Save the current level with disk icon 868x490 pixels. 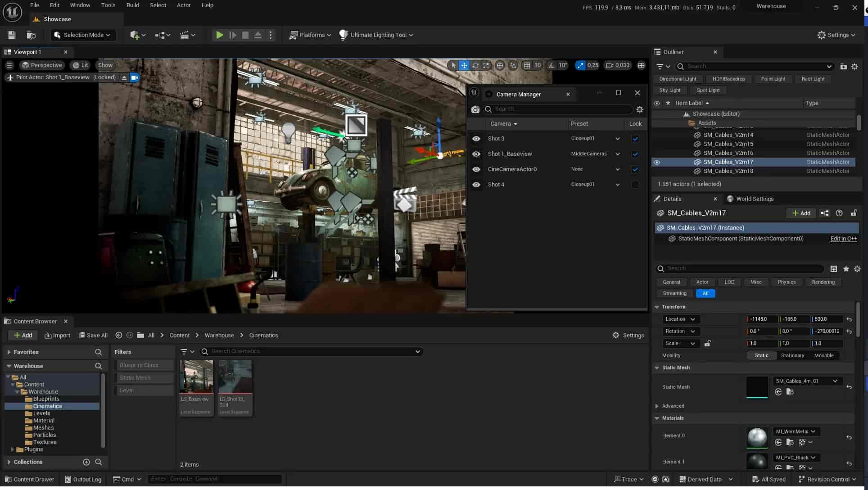tap(12, 35)
